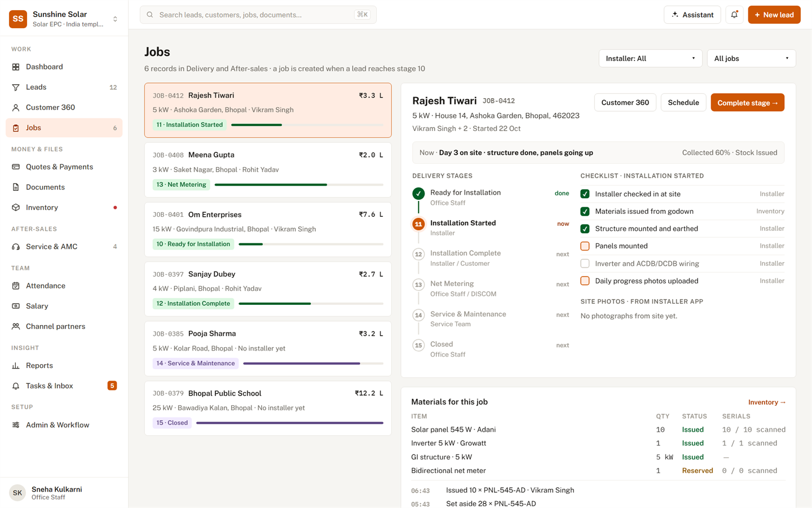Check Inverter and ACDB/DCDB wiring box

click(585, 264)
